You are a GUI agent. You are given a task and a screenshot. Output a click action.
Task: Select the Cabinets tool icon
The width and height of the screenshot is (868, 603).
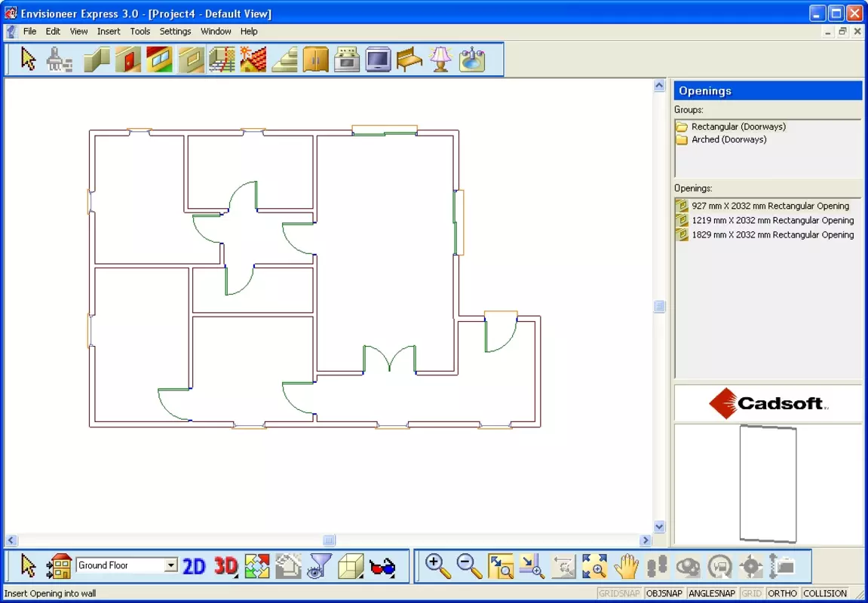point(315,60)
